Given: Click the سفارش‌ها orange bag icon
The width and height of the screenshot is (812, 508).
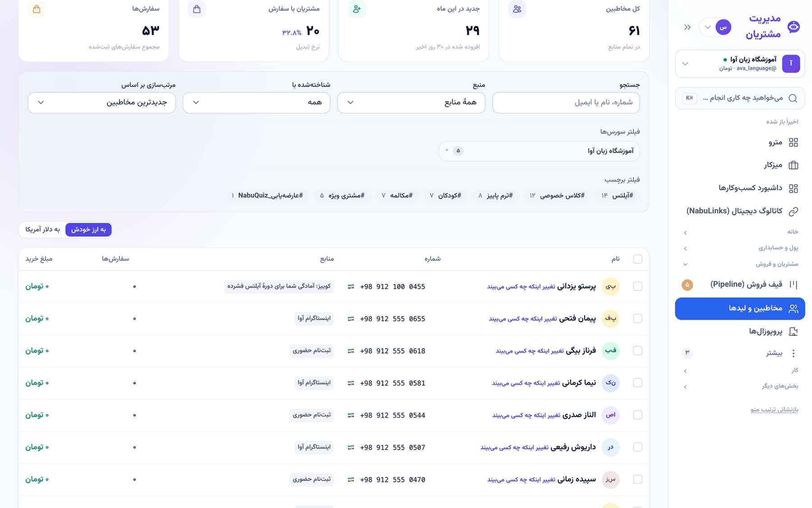Looking at the screenshot, I should coord(37,9).
